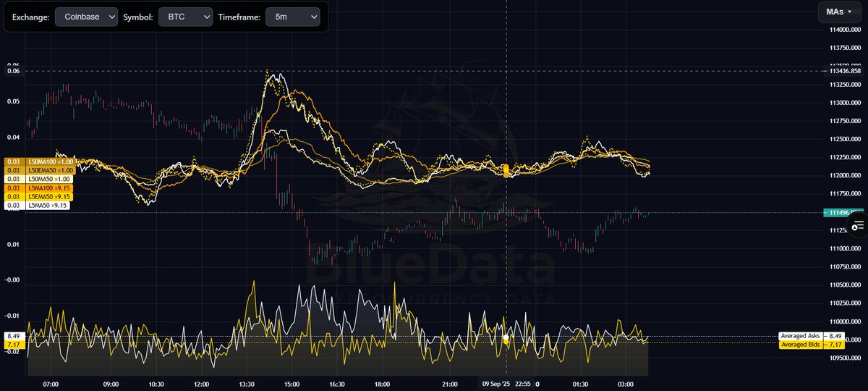Click the L5MA50 ×9.15 legend label
Screen dimensions: 868x391
coord(46,206)
